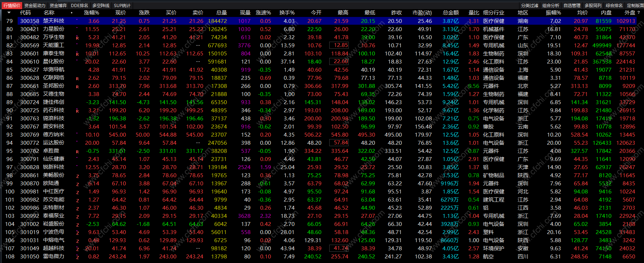Sort by 振幅% column header
Image resolution: width=644 pixels, height=263 pixels.
pos(553,13)
